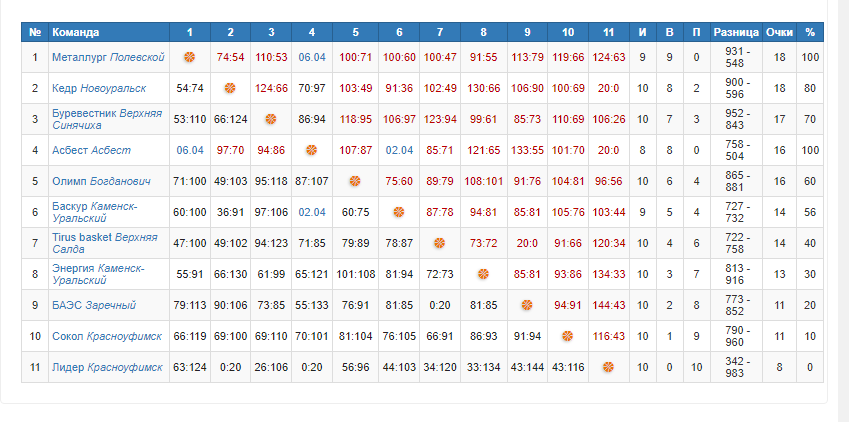Viewport: 849px width, 422px height.
Task: Open game result 130:66
Action: pyautogui.click(x=484, y=88)
